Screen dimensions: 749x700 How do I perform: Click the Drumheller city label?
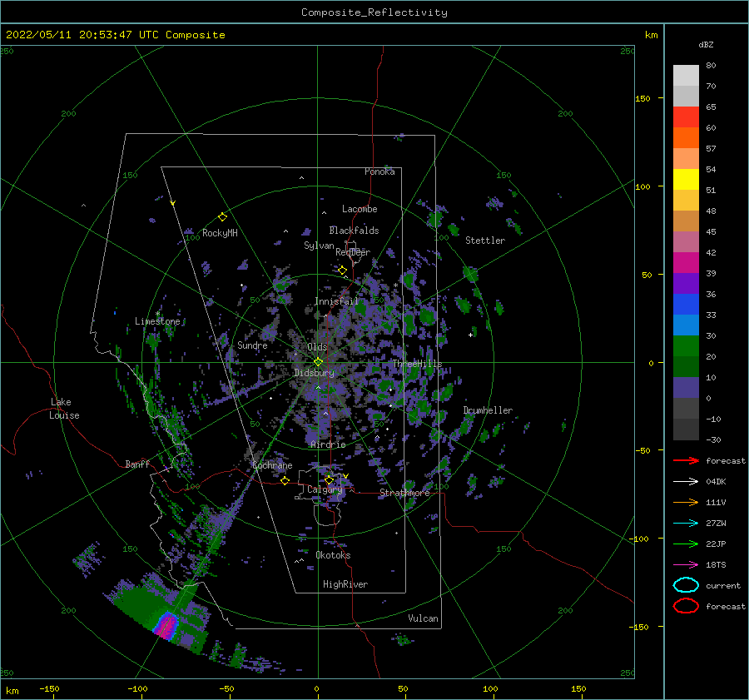pos(488,410)
